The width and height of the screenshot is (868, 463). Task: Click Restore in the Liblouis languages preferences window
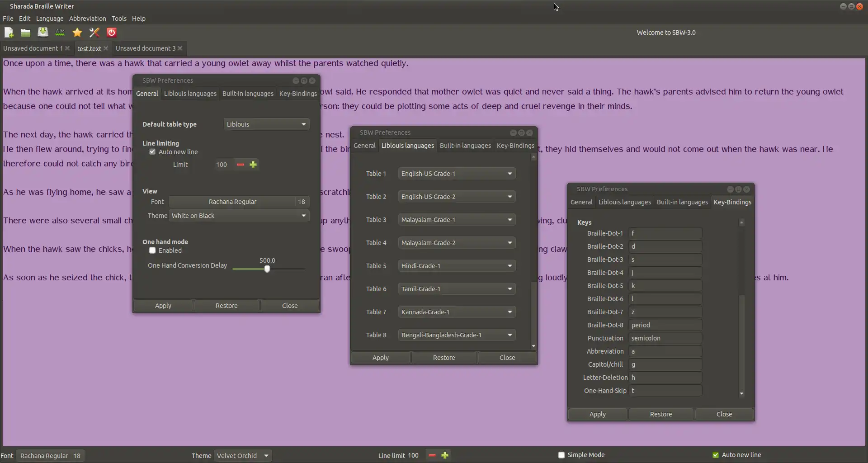point(444,358)
